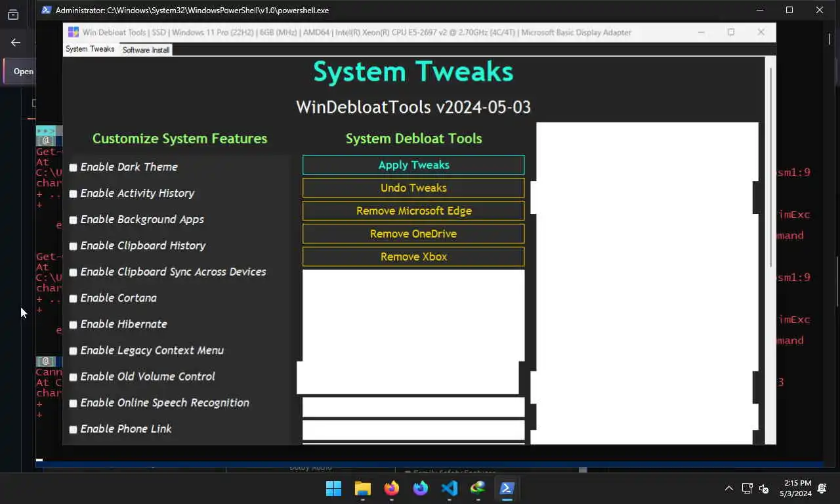Open the Windows Start menu

tap(334, 488)
